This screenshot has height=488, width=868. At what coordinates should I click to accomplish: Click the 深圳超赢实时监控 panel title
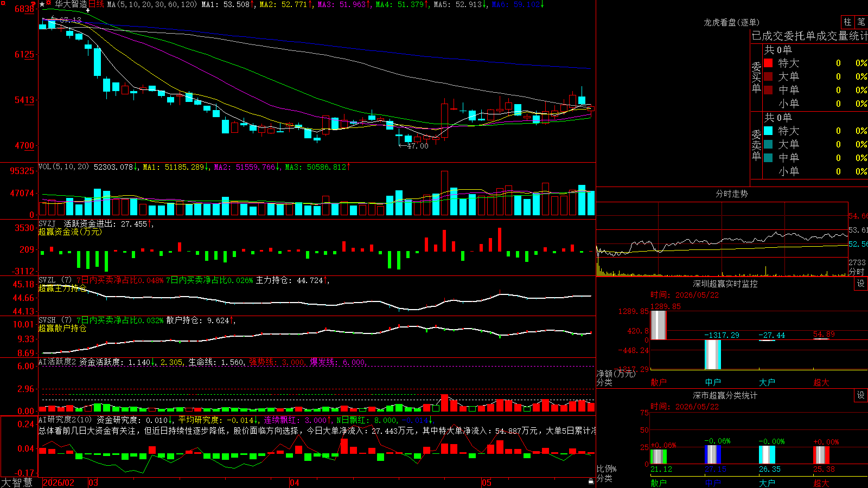(725, 284)
